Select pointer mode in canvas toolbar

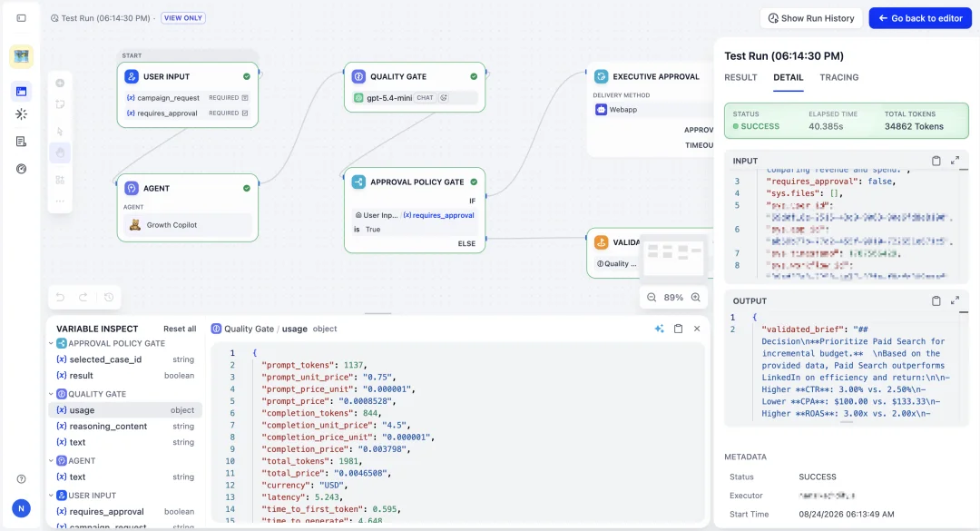coord(60,132)
